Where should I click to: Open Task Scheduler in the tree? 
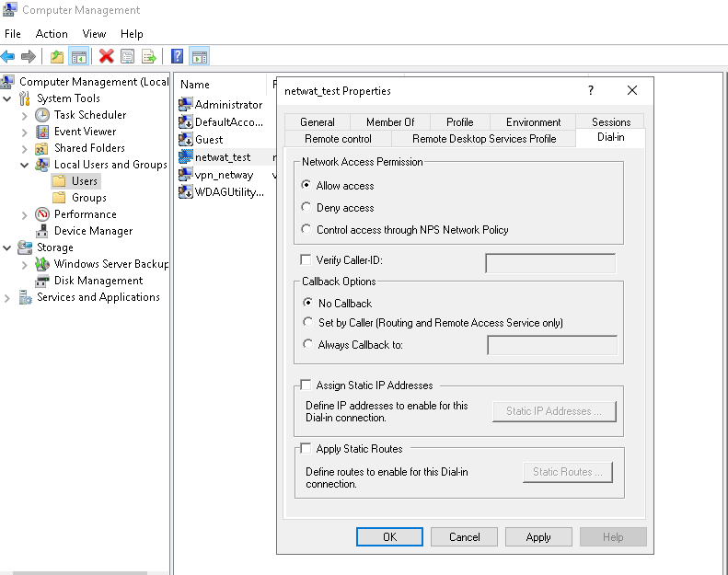pyautogui.click(x=89, y=115)
